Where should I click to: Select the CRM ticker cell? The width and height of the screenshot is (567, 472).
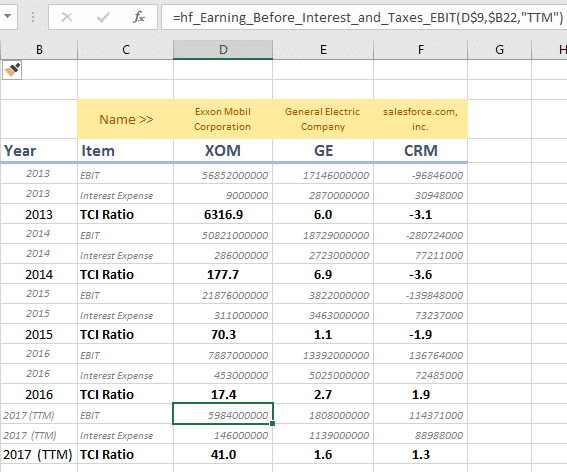point(421,150)
